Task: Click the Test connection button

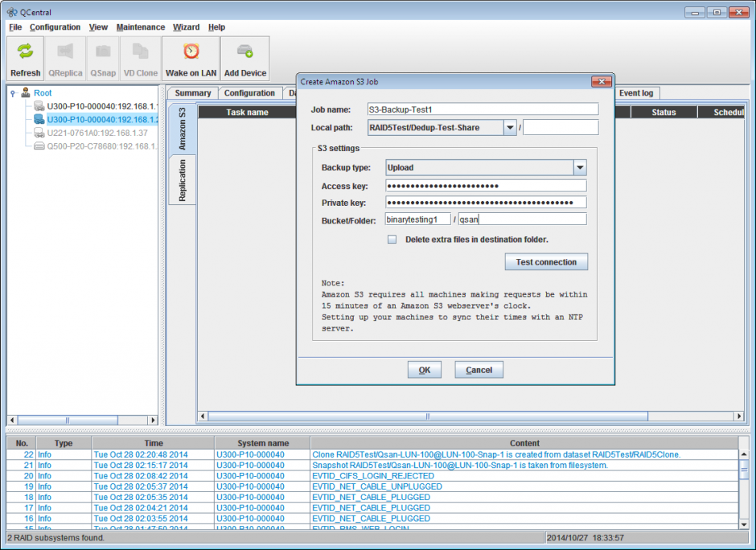Action: coord(546,262)
